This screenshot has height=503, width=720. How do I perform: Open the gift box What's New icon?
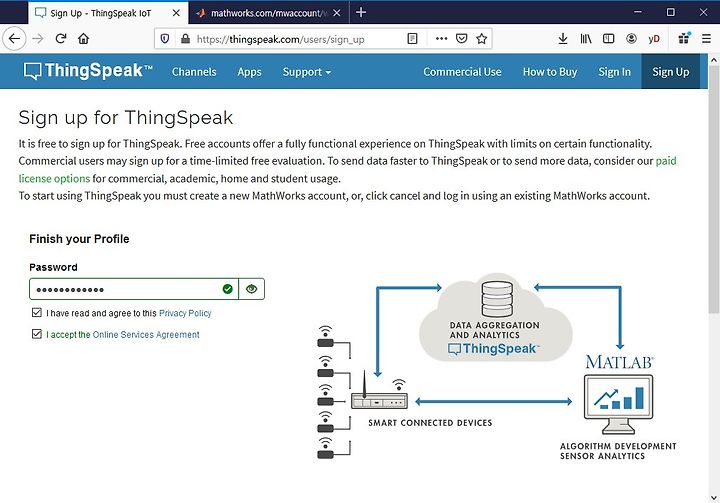pyautogui.click(x=684, y=39)
